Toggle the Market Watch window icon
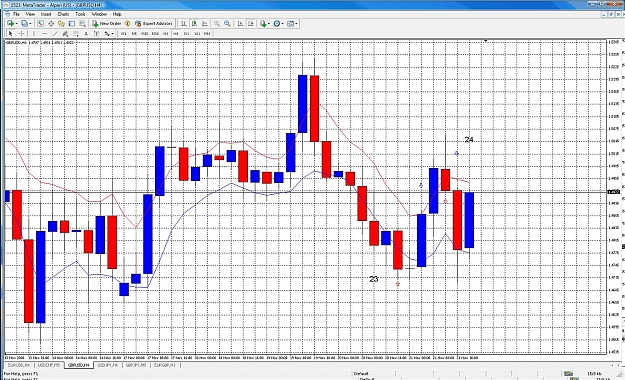Image resolution: width=625 pixels, height=380 pixels. point(40,24)
